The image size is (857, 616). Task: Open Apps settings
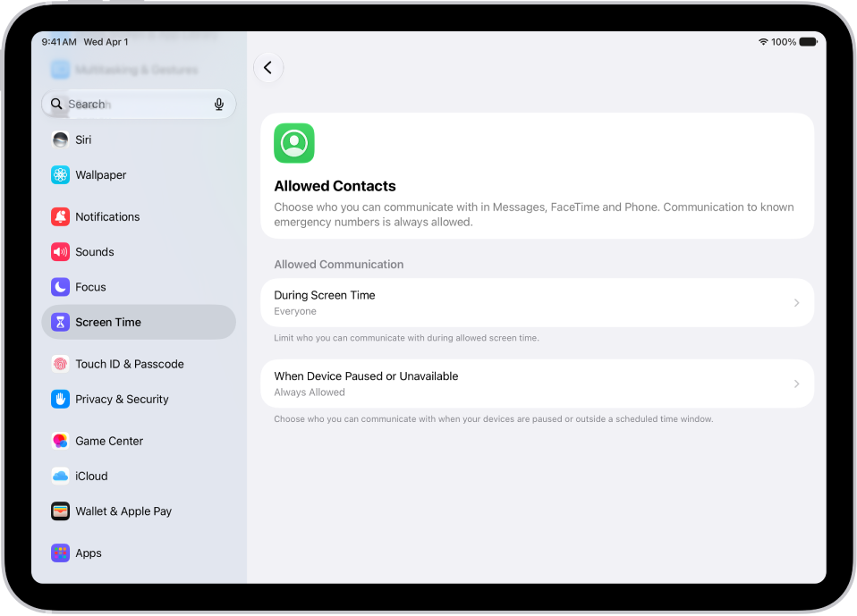point(139,553)
